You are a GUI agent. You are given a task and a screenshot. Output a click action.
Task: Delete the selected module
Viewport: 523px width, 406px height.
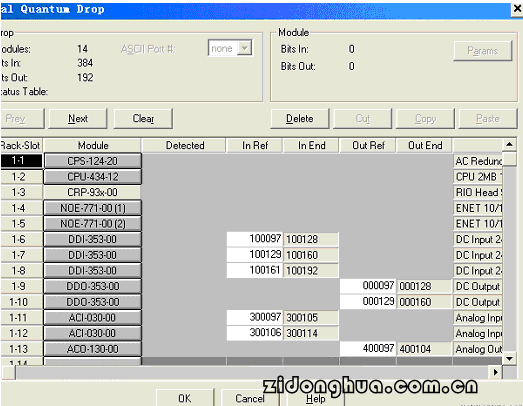300,118
